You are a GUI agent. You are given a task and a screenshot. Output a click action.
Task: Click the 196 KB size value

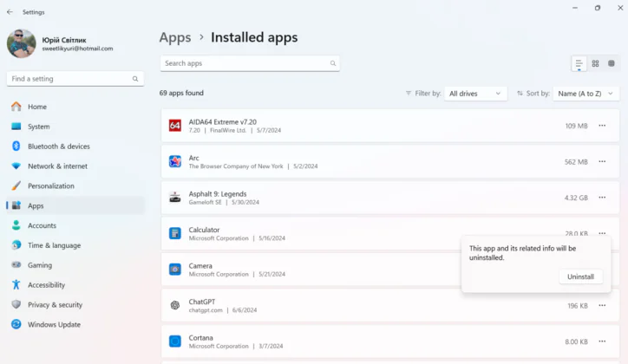pyautogui.click(x=578, y=306)
